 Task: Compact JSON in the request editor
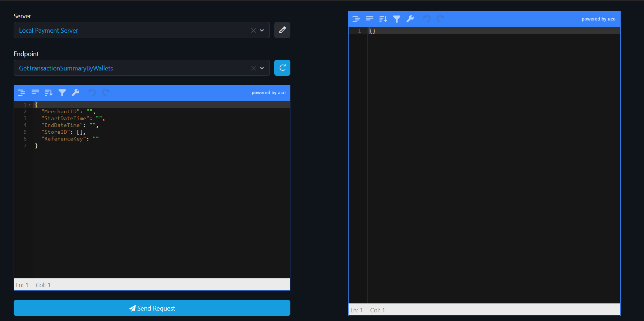click(x=35, y=93)
